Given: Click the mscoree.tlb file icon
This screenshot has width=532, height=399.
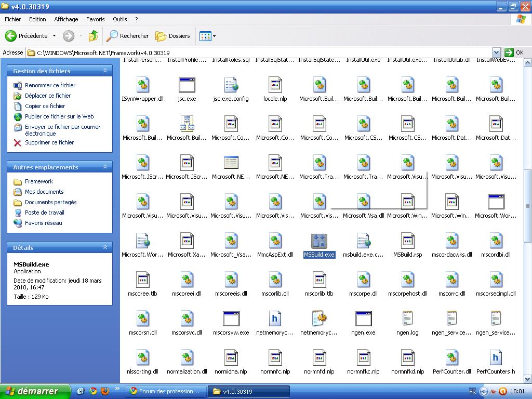Looking at the screenshot, I should click(x=142, y=280).
